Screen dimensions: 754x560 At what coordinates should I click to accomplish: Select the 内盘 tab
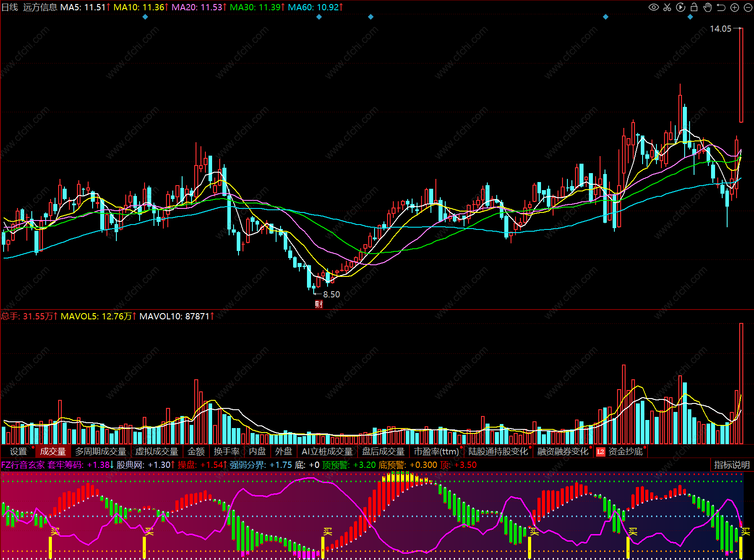click(x=257, y=452)
